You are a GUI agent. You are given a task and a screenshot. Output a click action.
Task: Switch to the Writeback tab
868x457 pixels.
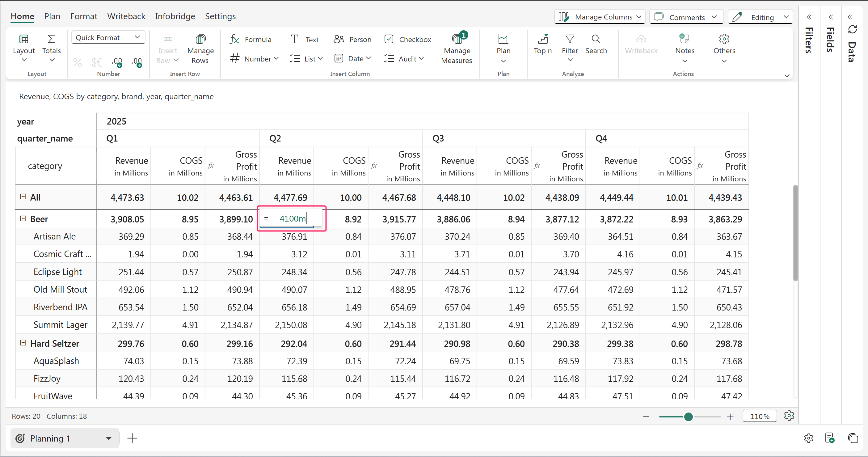126,16
